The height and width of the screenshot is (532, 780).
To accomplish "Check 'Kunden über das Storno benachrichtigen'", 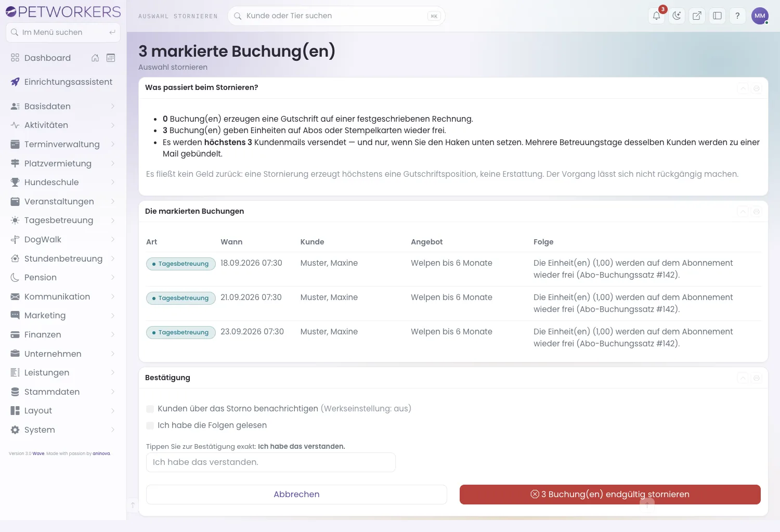I will [x=150, y=409].
